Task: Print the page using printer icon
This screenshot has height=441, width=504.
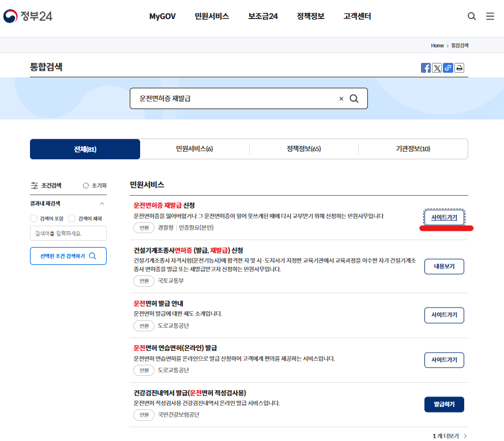Action: tap(458, 68)
